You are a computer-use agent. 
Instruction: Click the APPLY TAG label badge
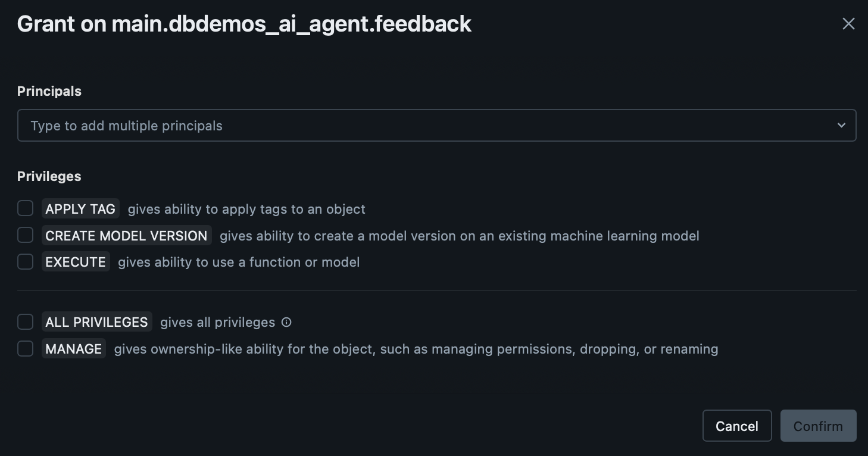pos(80,209)
